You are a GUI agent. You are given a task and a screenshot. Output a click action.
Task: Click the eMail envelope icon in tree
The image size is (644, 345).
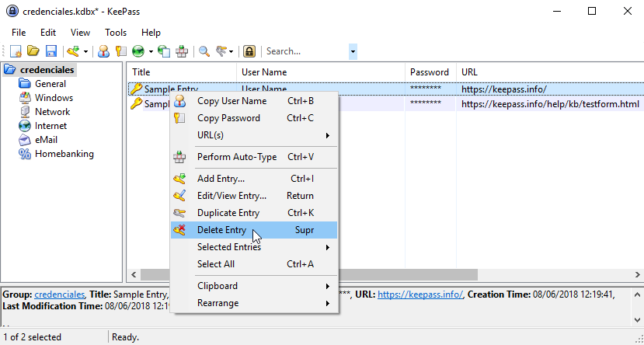click(x=25, y=140)
